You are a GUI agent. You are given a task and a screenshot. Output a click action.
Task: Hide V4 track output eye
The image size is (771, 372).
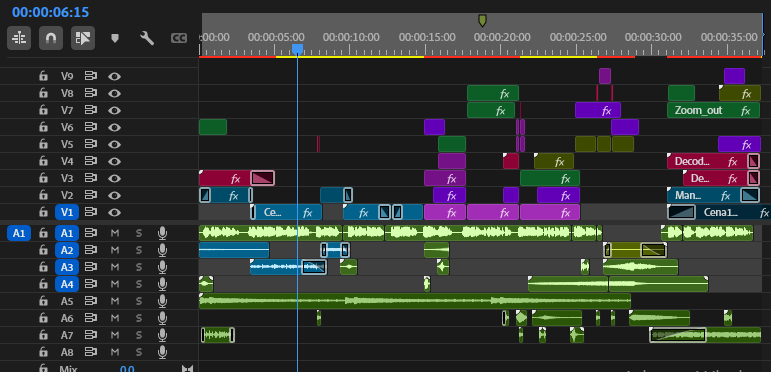(115, 161)
